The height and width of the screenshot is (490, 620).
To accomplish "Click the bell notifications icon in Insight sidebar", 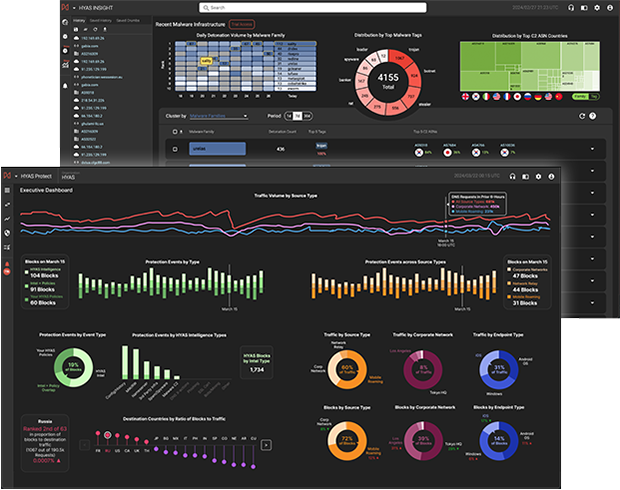I will point(65,85).
